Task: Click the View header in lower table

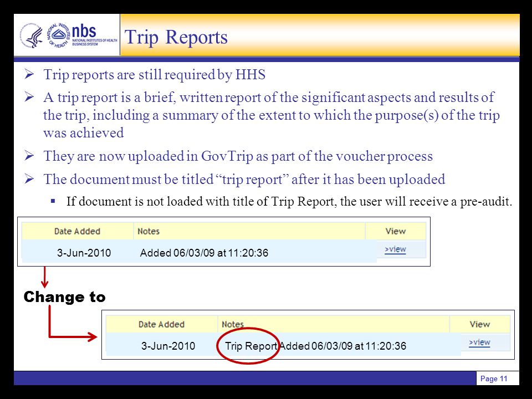Action: click(x=480, y=324)
